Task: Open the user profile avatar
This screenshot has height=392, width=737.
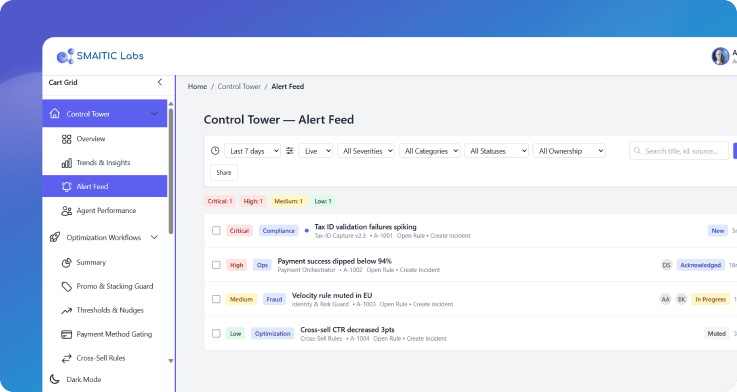Action: point(720,56)
